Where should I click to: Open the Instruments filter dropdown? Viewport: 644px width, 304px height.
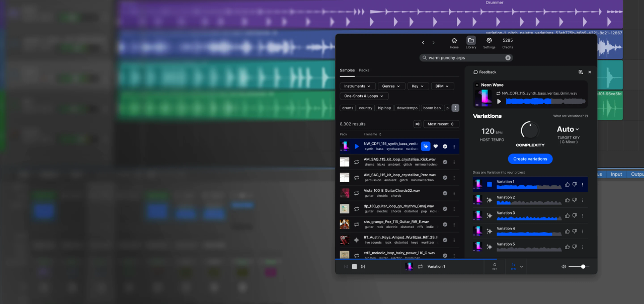click(x=357, y=86)
